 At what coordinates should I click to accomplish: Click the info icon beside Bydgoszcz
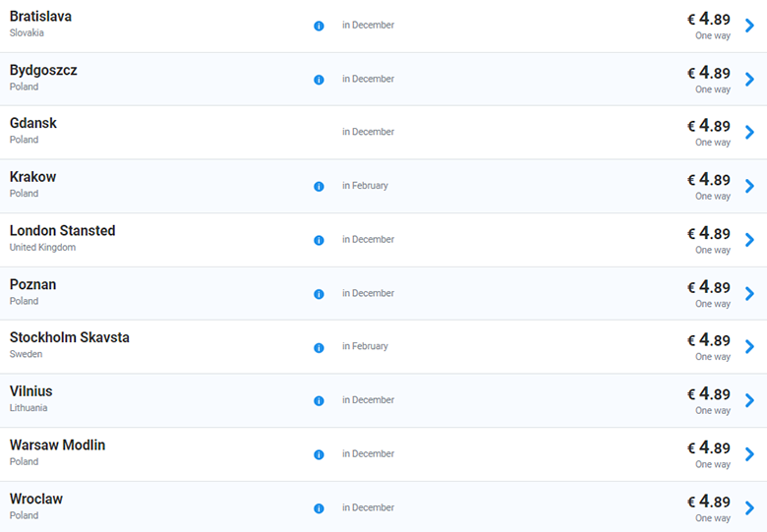point(319,80)
